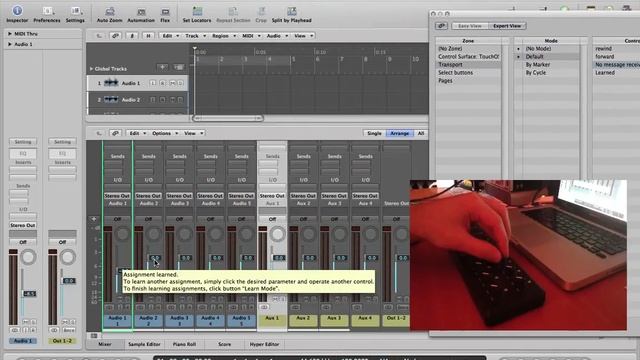
Task: Click the Crop toolbar icon
Action: 261,13
